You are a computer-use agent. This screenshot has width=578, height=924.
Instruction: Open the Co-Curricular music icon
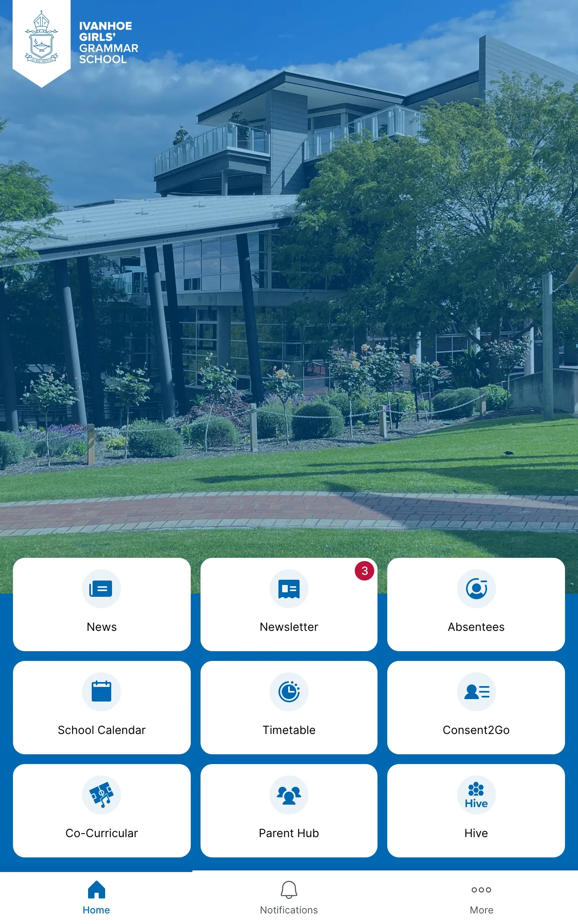point(101,795)
